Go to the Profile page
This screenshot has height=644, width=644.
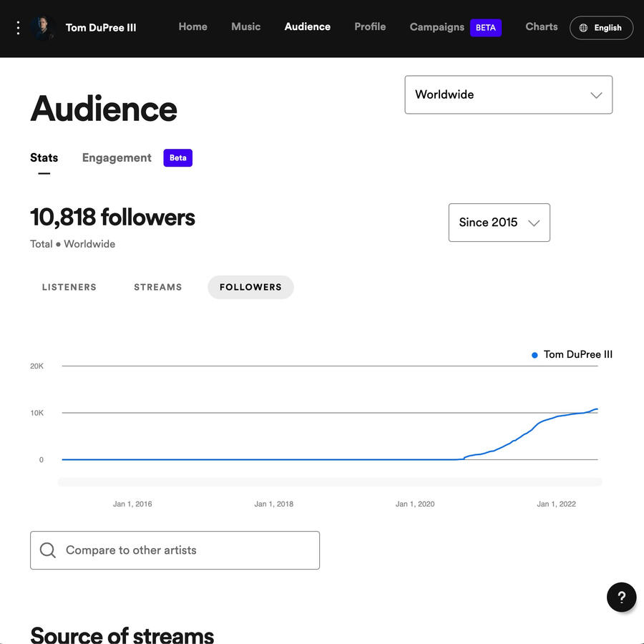click(x=370, y=26)
